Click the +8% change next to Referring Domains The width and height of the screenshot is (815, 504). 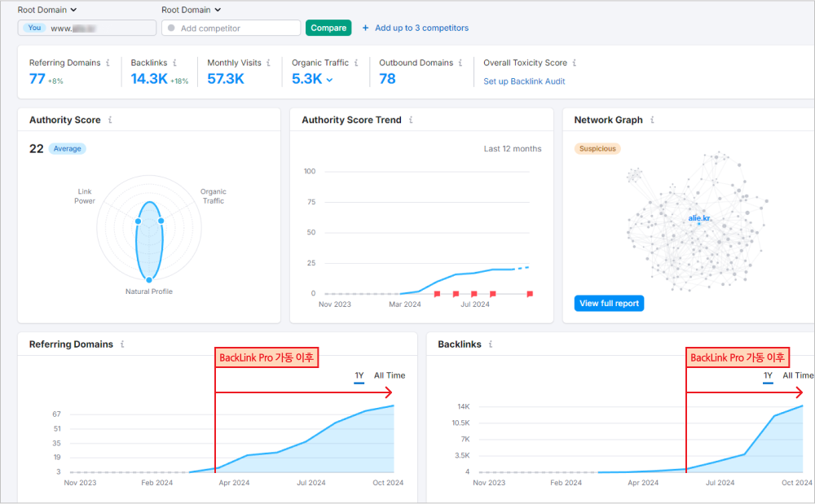[x=55, y=81]
